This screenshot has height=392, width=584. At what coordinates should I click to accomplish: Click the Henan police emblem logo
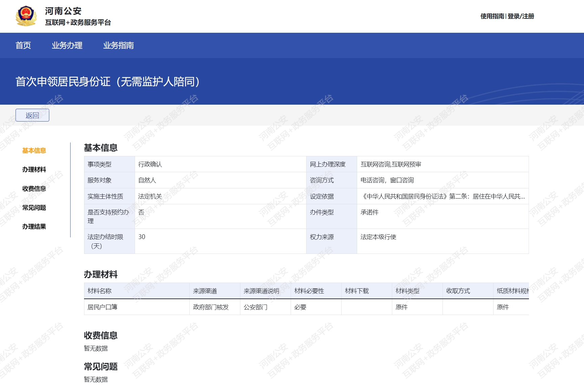[26, 16]
